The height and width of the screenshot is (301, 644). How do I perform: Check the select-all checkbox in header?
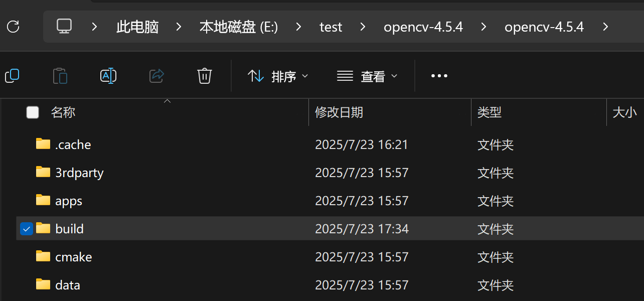pyautogui.click(x=32, y=112)
